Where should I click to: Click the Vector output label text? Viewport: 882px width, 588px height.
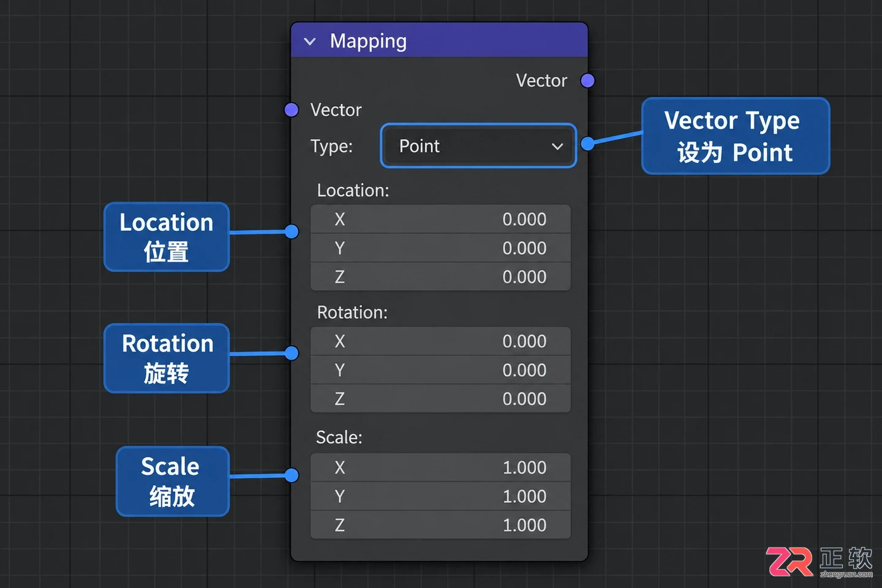(x=541, y=80)
